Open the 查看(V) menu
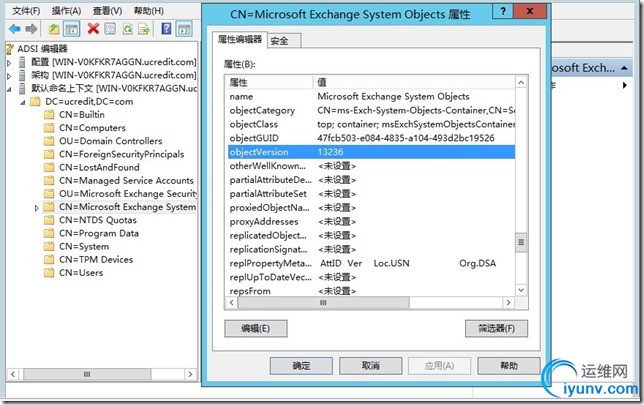The width and height of the screenshot is (644, 405). [107, 11]
